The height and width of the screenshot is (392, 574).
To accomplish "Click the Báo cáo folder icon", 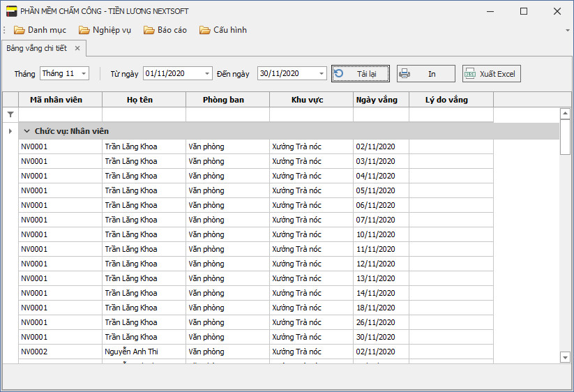I will [x=149, y=30].
